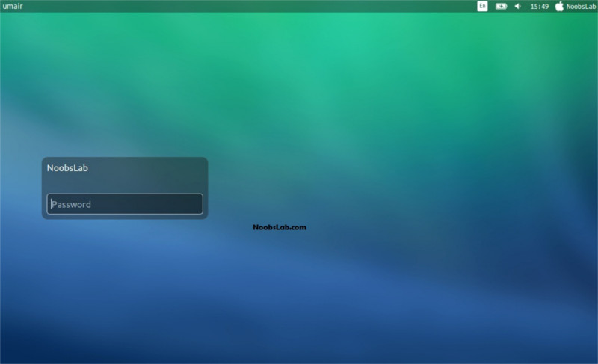Click the umair hostname in top panel
Viewport: 598px width, 364px height.
(13, 6)
